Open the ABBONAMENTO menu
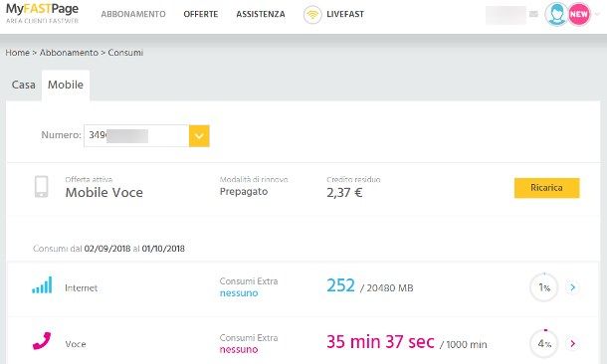Screen dimensions: 607x364 [x=133, y=14]
